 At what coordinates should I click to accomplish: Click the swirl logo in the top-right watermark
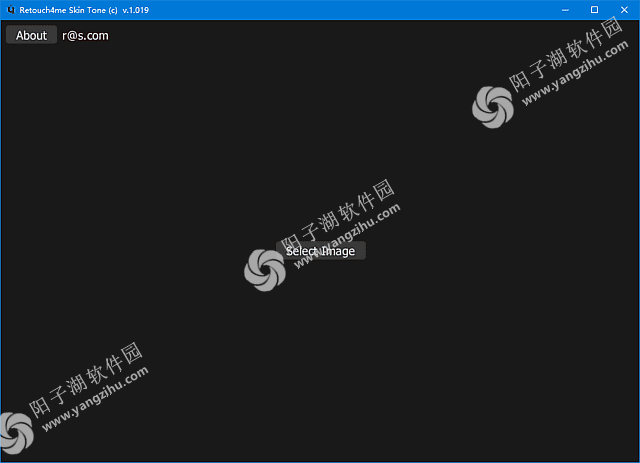492,106
